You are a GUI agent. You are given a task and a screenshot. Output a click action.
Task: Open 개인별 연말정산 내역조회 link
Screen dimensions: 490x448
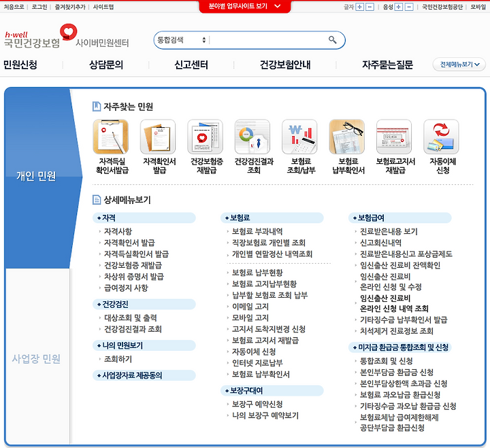click(x=272, y=254)
